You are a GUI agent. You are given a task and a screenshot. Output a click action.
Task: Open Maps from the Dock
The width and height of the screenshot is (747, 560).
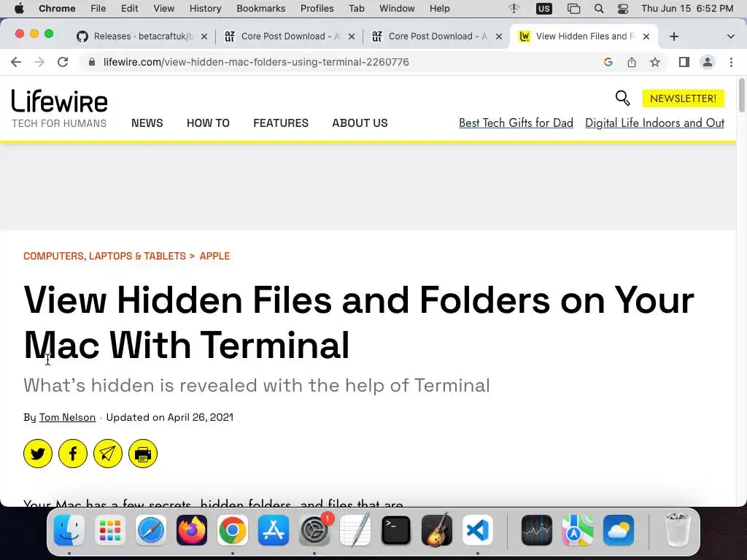pyautogui.click(x=578, y=530)
